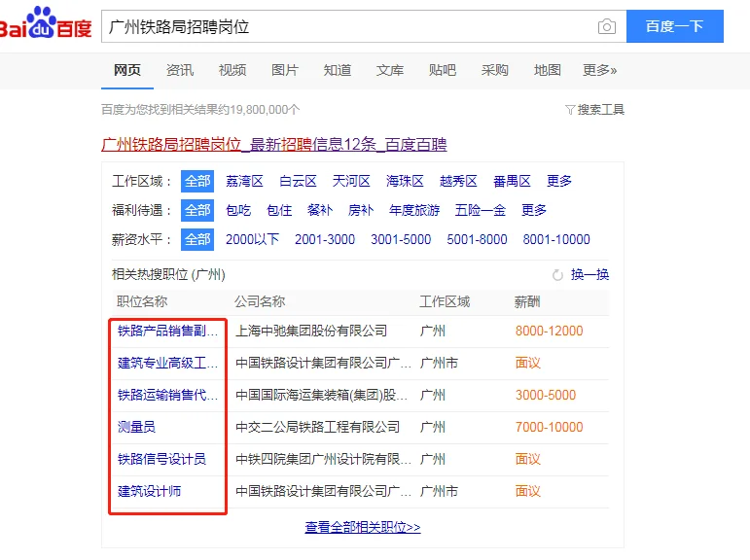Expand 更多 in 工作区域 row
The height and width of the screenshot is (560, 750).
[559, 181]
